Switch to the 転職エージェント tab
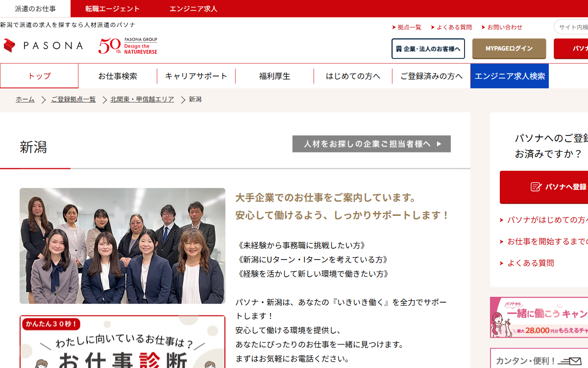 [x=112, y=9]
